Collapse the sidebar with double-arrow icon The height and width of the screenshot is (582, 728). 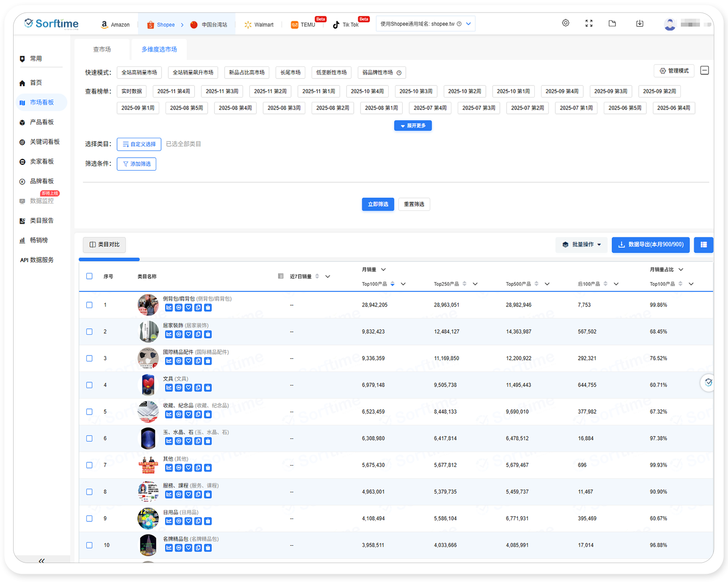point(42,561)
